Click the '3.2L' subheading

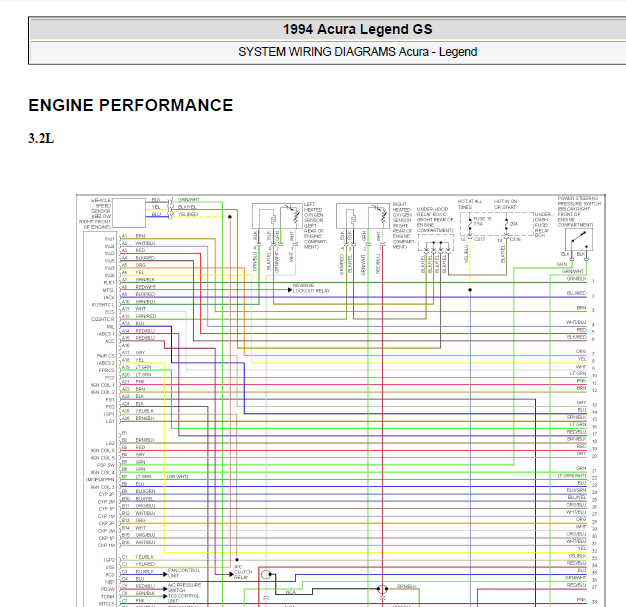point(41,139)
